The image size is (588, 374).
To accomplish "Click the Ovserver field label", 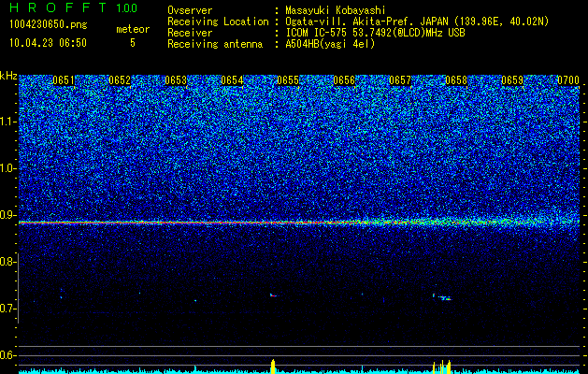I will click(190, 10).
